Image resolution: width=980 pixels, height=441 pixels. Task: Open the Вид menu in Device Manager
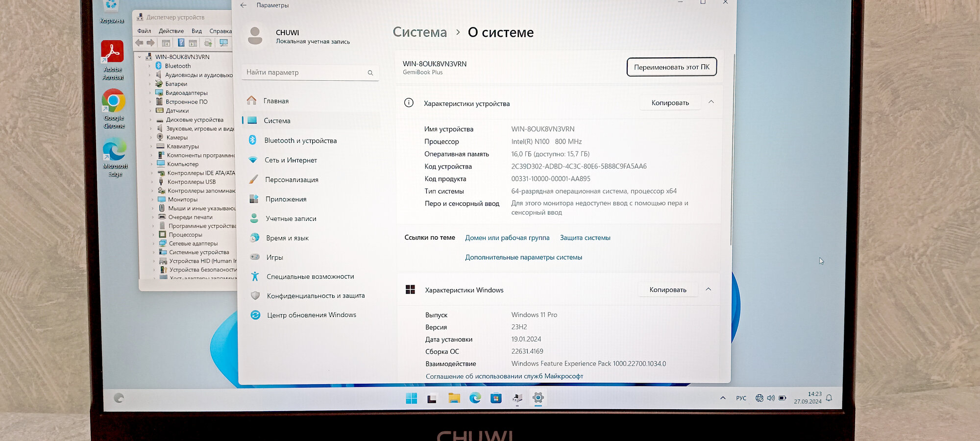click(x=196, y=31)
